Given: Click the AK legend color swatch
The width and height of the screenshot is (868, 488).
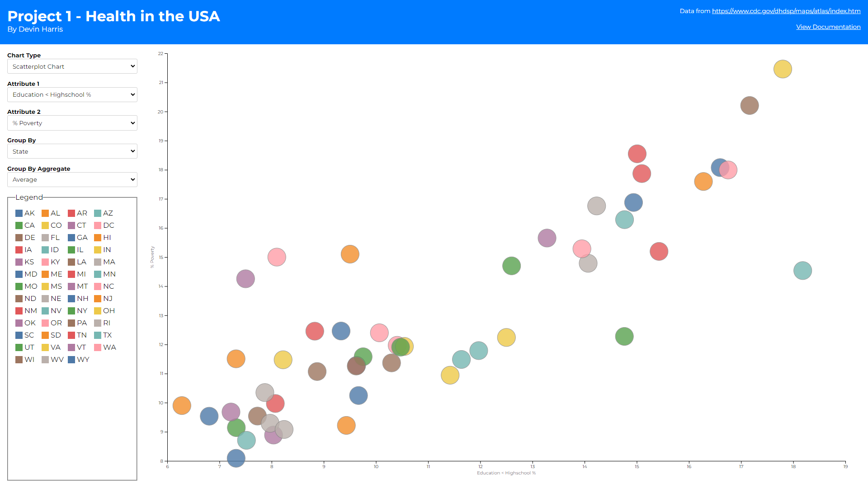Looking at the screenshot, I should (19, 213).
